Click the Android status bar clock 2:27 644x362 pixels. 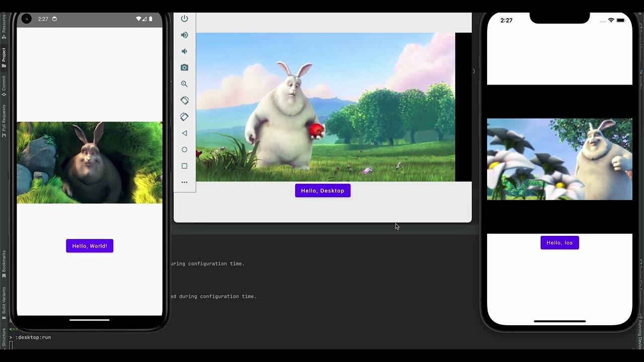tap(43, 19)
